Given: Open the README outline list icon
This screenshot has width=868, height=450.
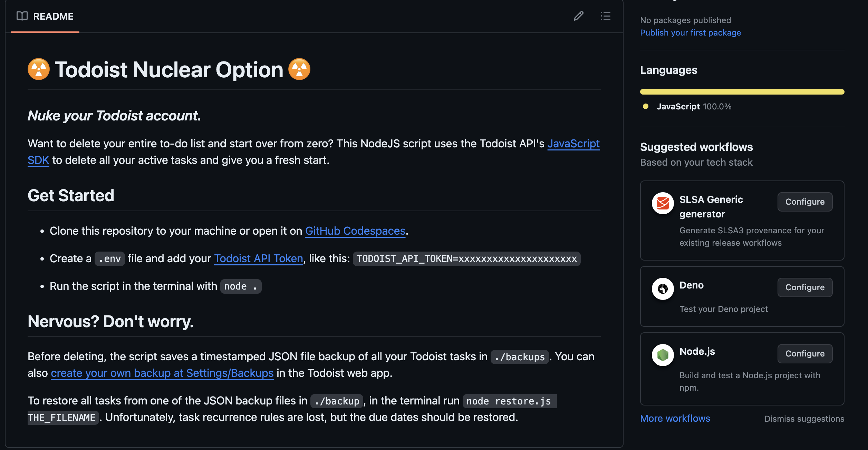Looking at the screenshot, I should click(606, 16).
